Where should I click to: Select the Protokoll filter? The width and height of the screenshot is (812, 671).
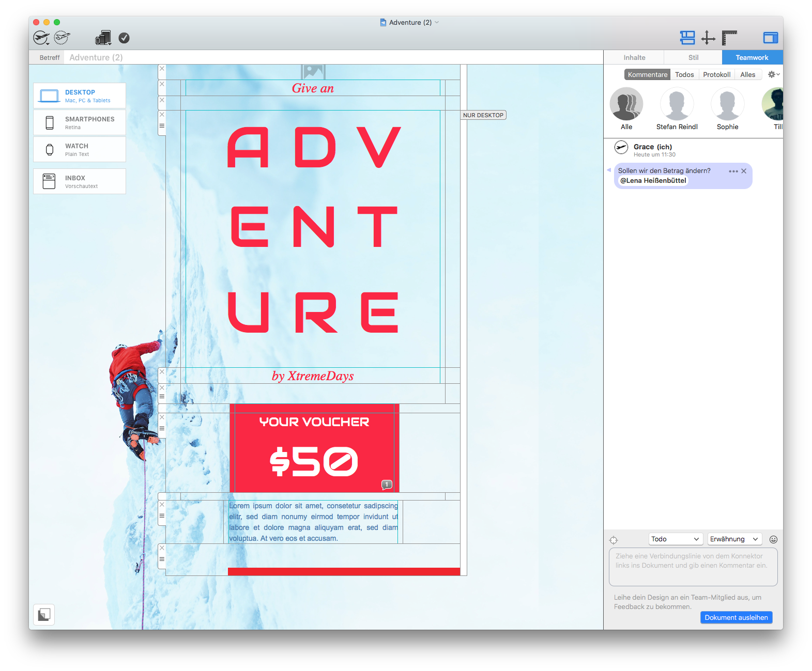click(x=716, y=74)
